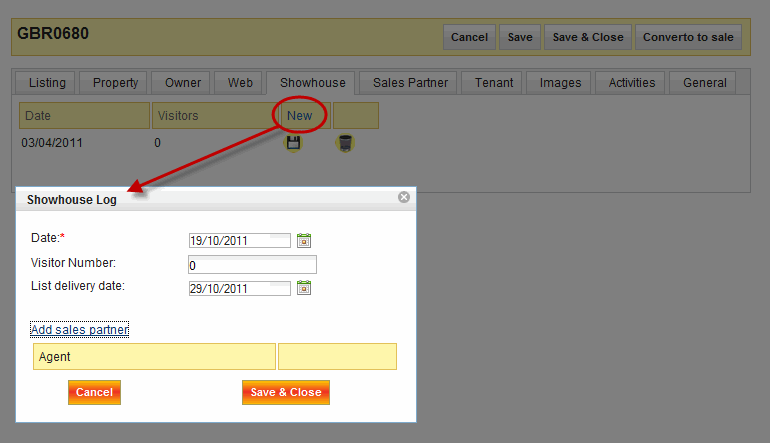Close the Showhouse Log dialog with X

pyautogui.click(x=404, y=197)
